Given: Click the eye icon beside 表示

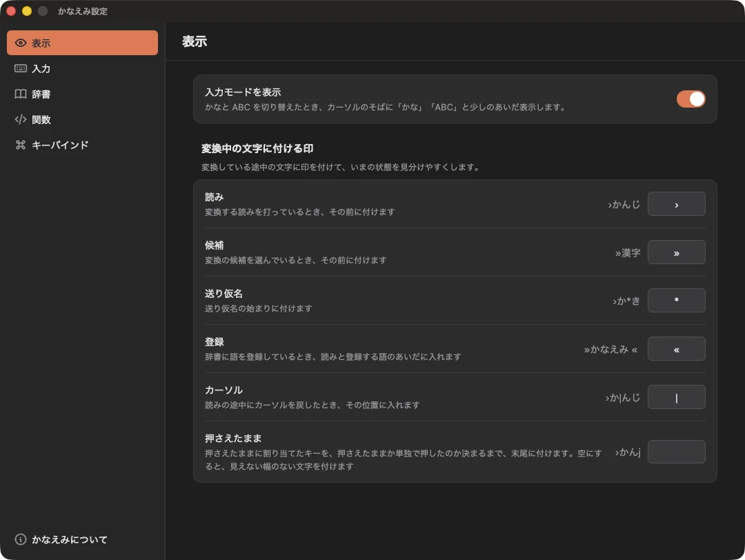Looking at the screenshot, I should tap(21, 43).
